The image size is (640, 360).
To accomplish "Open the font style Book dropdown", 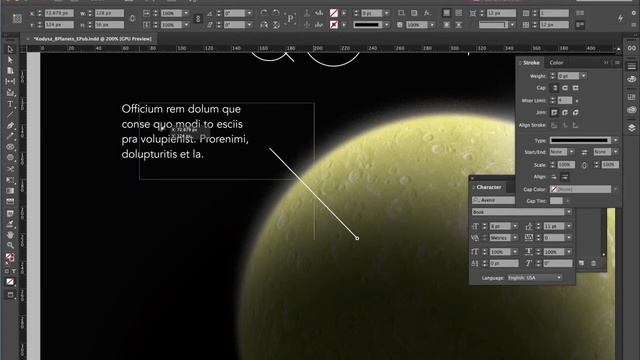I will point(568,212).
